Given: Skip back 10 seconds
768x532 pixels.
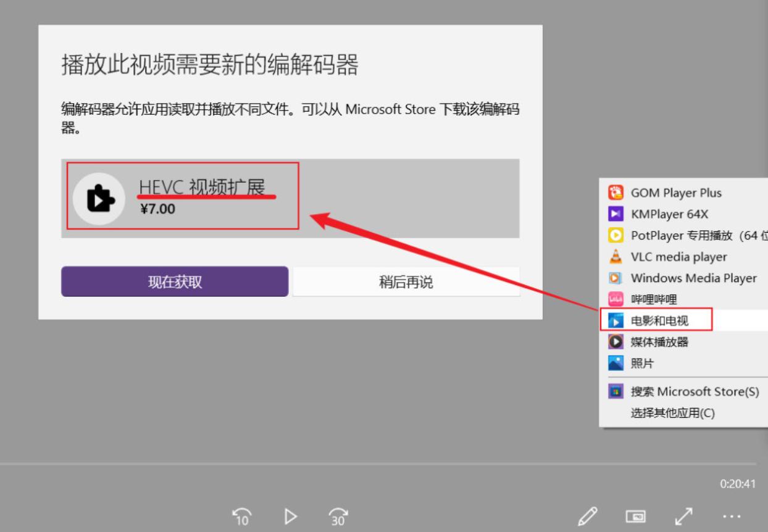Looking at the screenshot, I should pyautogui.click(x=243, y=516).
